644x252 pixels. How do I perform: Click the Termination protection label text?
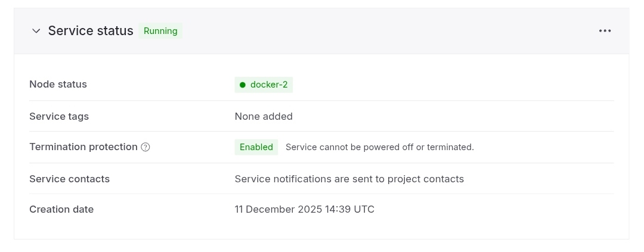coord(83,147)
